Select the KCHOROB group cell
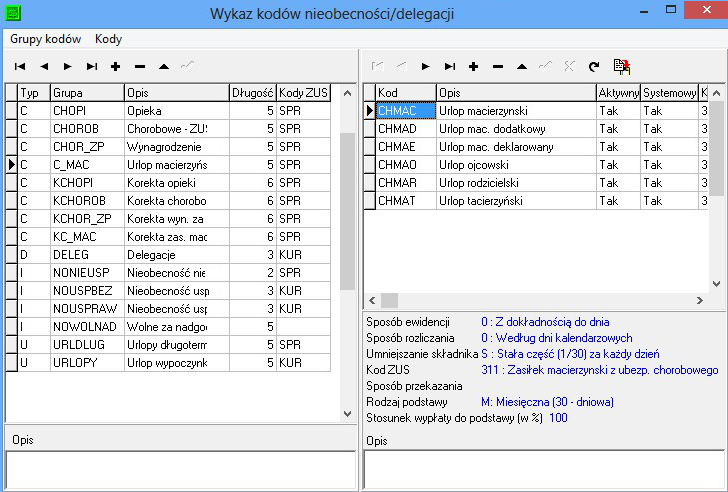Image resolution: width=728 pixels, height=492 pixels. tap(87, 201)
